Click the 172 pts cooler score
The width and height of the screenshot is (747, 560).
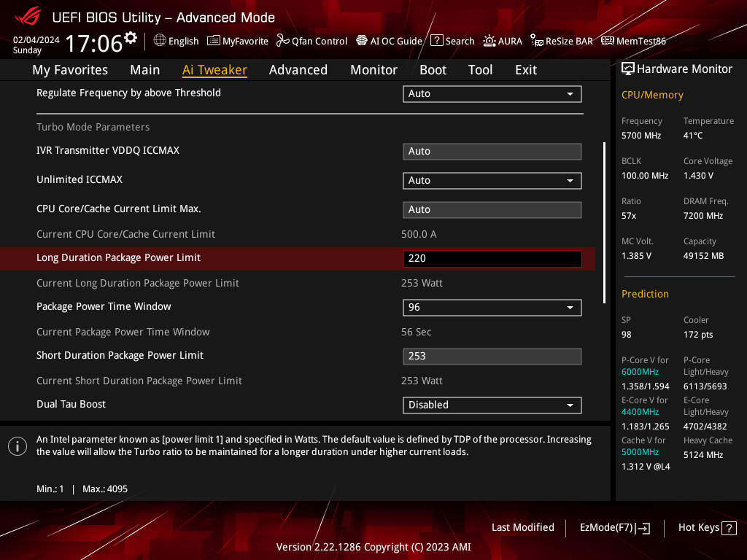coord(698,335)
